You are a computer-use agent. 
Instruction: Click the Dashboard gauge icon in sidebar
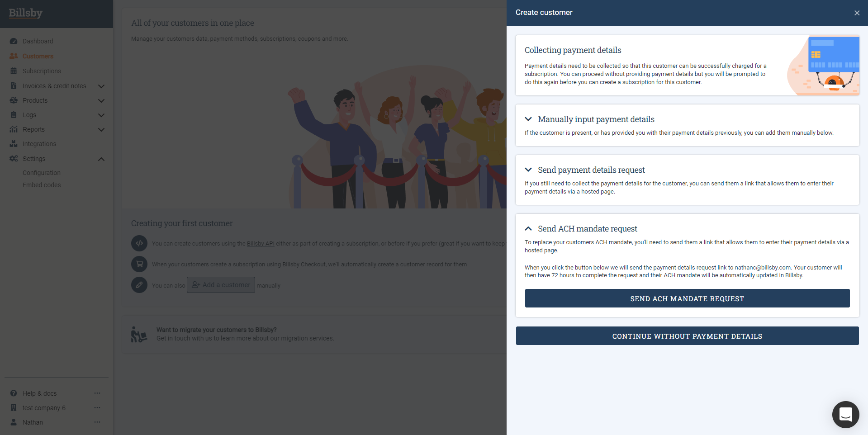(14, 41)
